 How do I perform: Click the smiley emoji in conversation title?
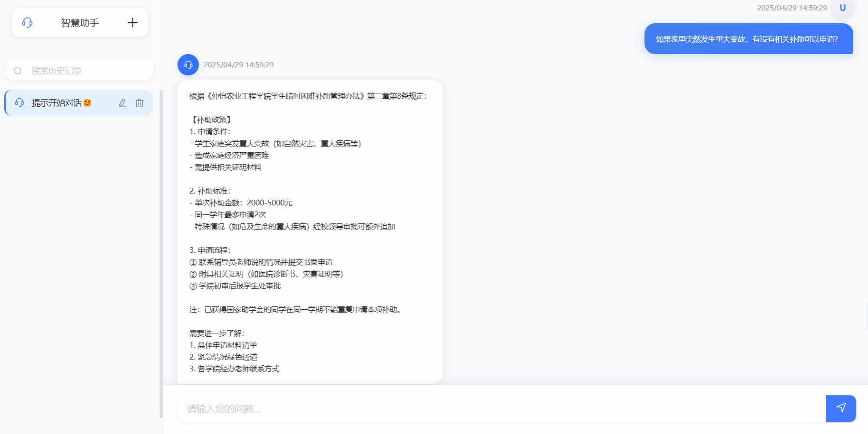pyautogui.click(x=87, y=103)
